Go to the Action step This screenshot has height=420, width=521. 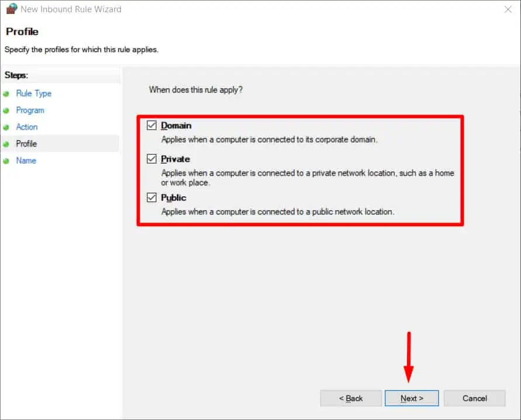tap(27, 127)
